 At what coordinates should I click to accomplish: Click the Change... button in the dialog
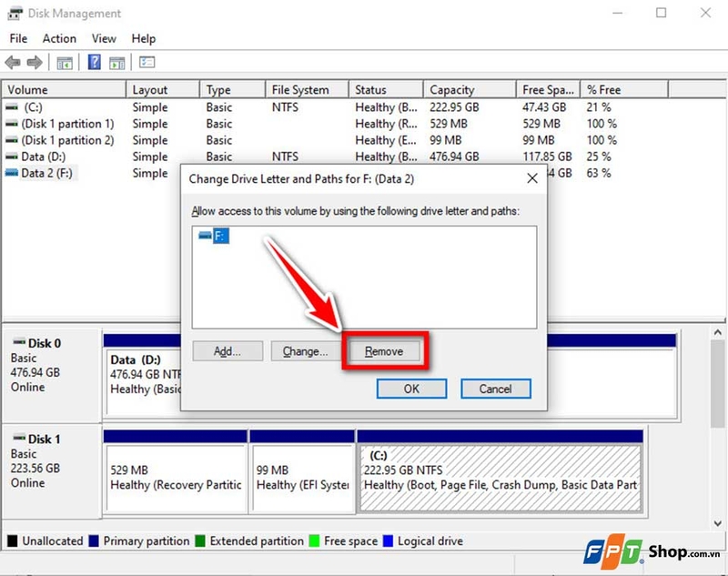tap(306, 351)
